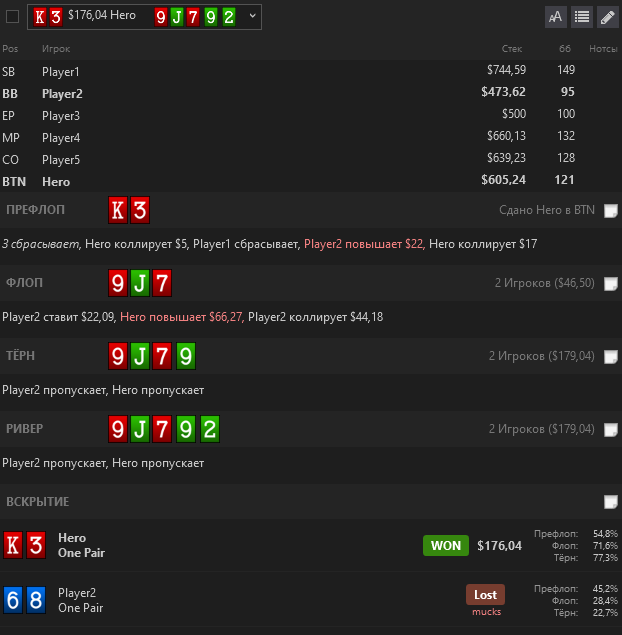Click the stack value $500
This screenshot has width=622, height=635.
tap(514, 114)
